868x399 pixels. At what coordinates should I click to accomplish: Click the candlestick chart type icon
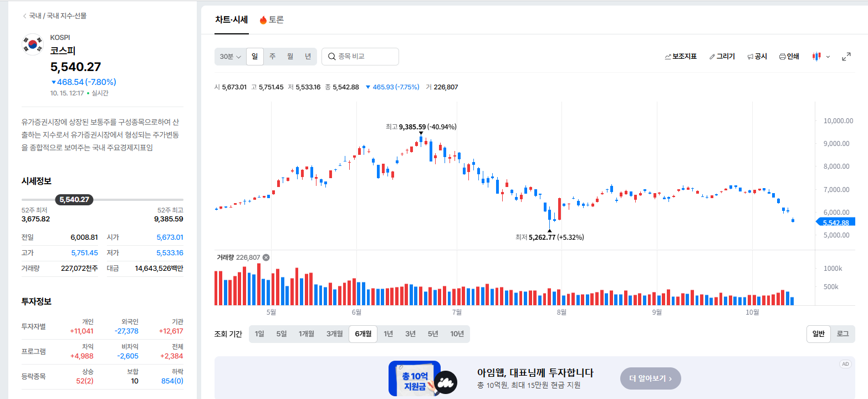816,57
